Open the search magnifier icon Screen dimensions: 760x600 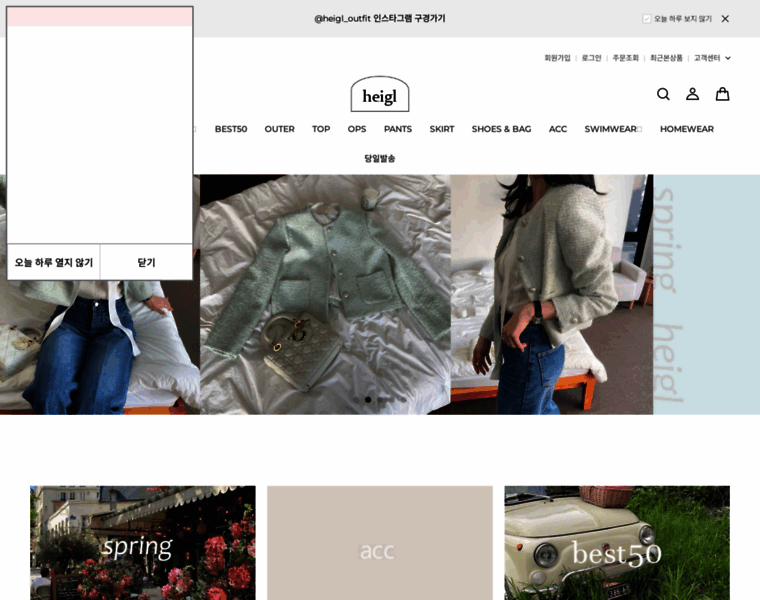[x=663, y=94]
